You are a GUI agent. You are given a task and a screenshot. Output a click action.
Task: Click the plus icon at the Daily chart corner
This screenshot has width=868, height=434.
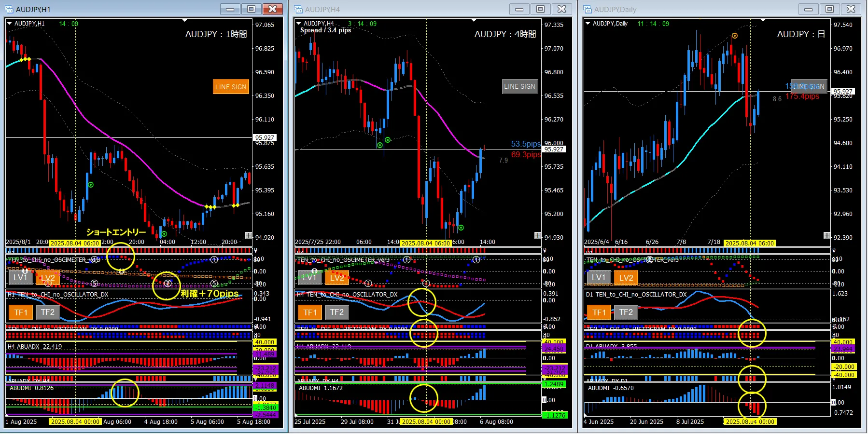click(x=827, y=235)
